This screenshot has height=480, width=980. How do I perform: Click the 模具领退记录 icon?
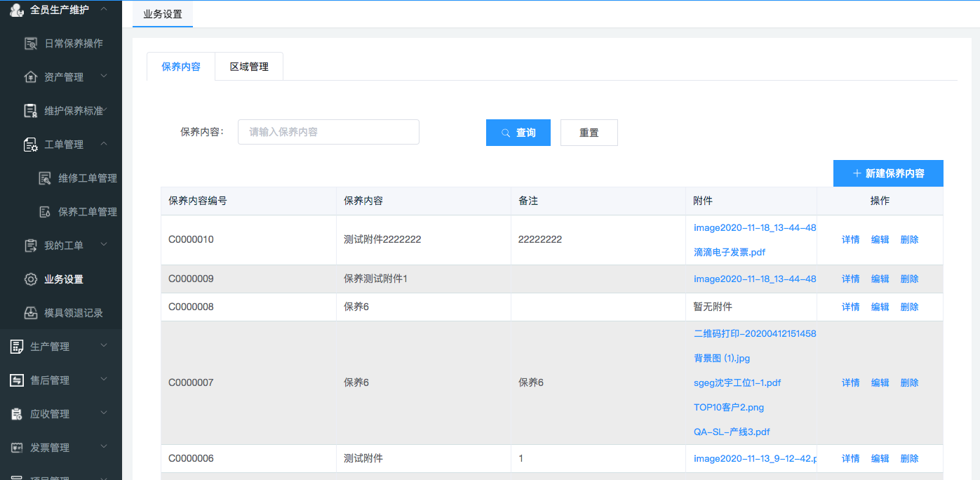tap(31, 313)
